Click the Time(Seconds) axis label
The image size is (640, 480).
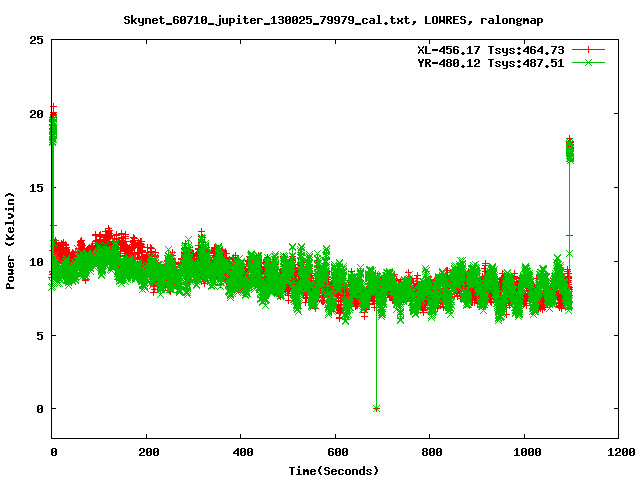click(334, 471)
